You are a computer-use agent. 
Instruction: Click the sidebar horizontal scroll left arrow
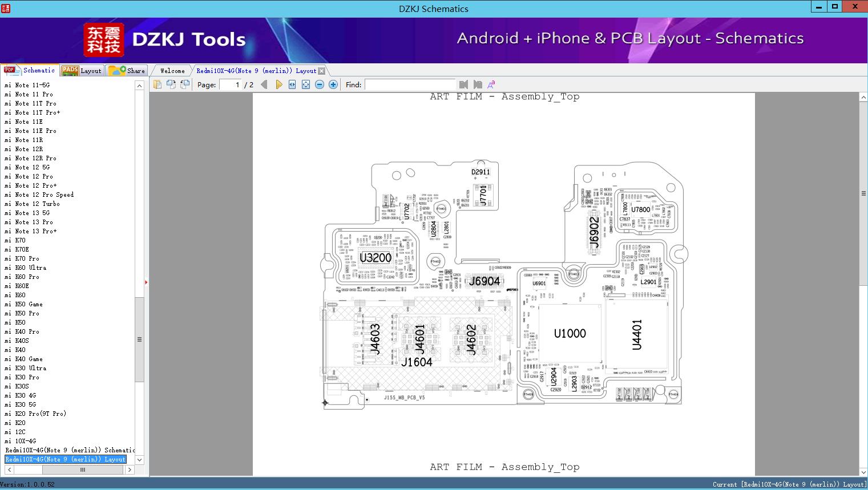click(9, 469)
